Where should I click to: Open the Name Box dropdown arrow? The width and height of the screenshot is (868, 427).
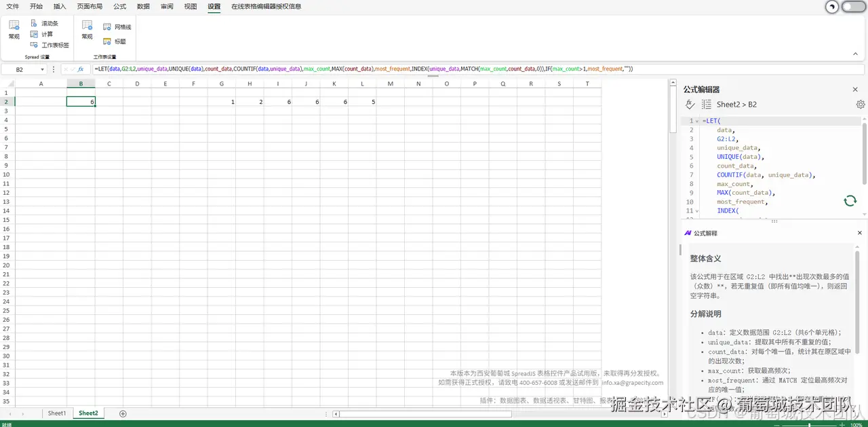tap(42, 69)
